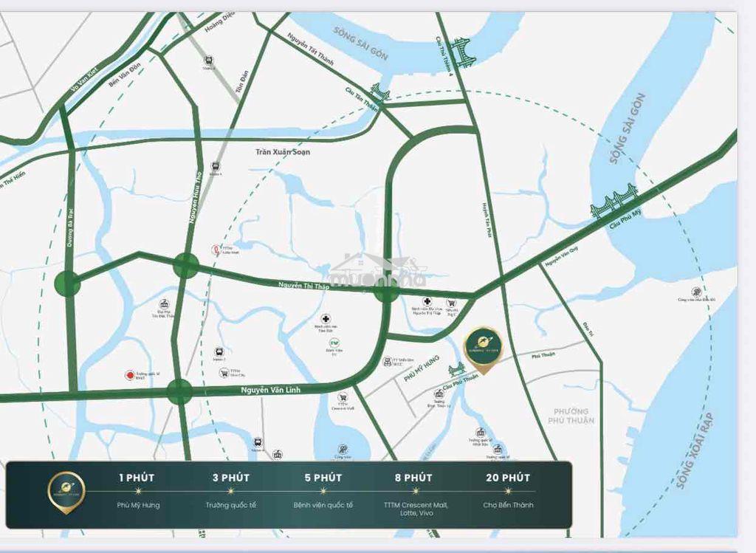Screen dimensions: 756x553
Task: Click the 'Bến Vân Đồn' road label
Action: click(124, 75)
